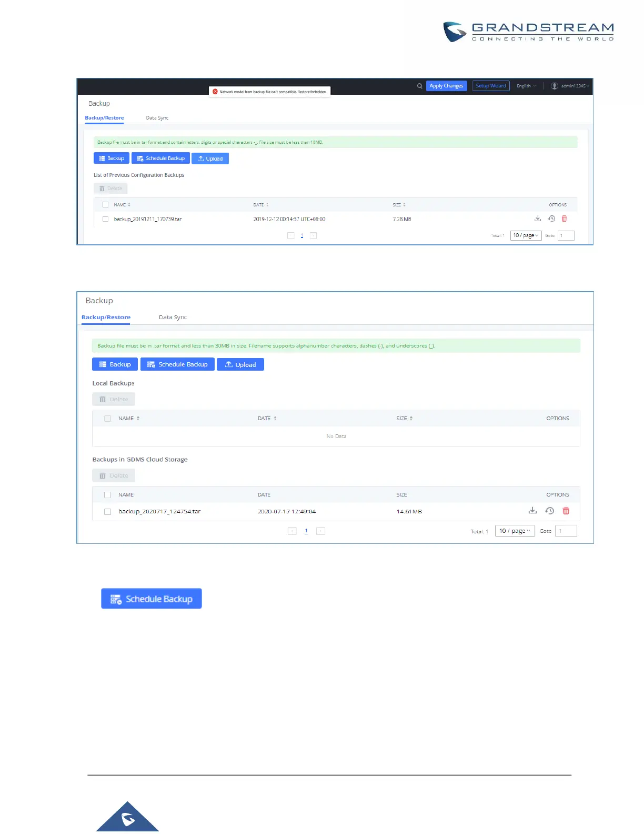The image size is (644, 834).
Task: Switch to Data Sync tab in lower screenshot
Action: click(x=173, y=317)
